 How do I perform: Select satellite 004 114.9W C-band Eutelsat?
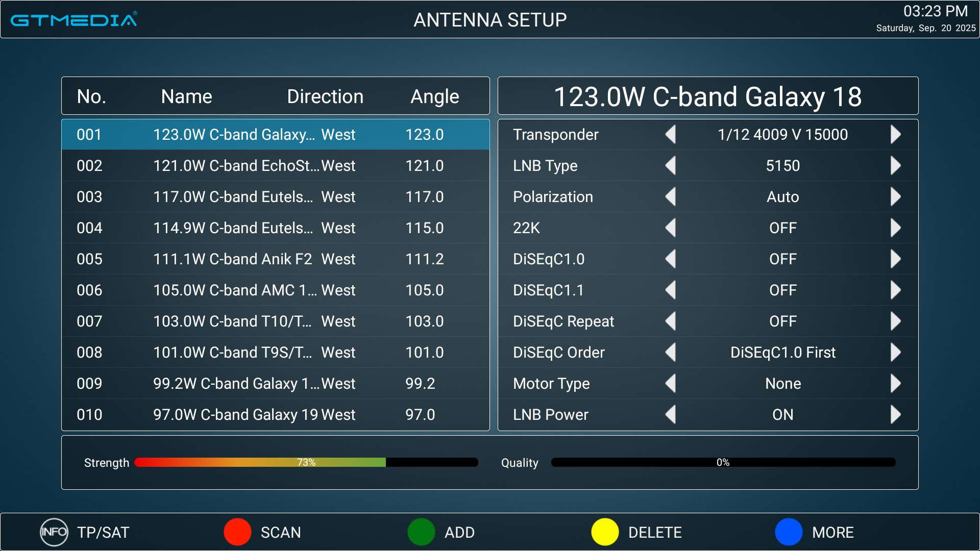(276, 228)
